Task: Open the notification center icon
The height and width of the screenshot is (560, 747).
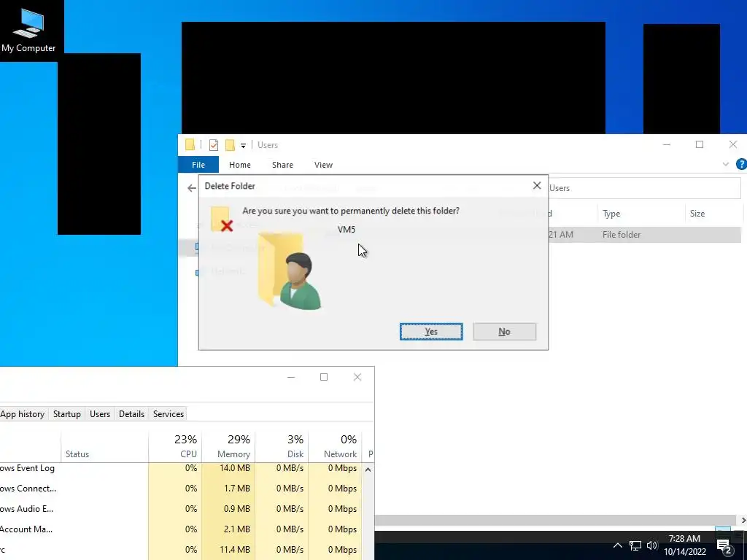Action: point(724,545)
